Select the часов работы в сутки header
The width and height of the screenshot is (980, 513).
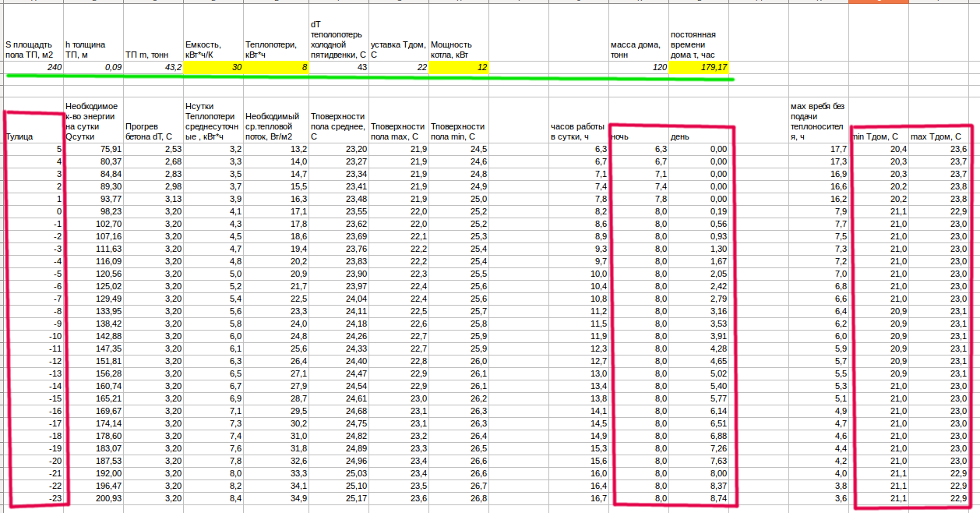[578, 131]
